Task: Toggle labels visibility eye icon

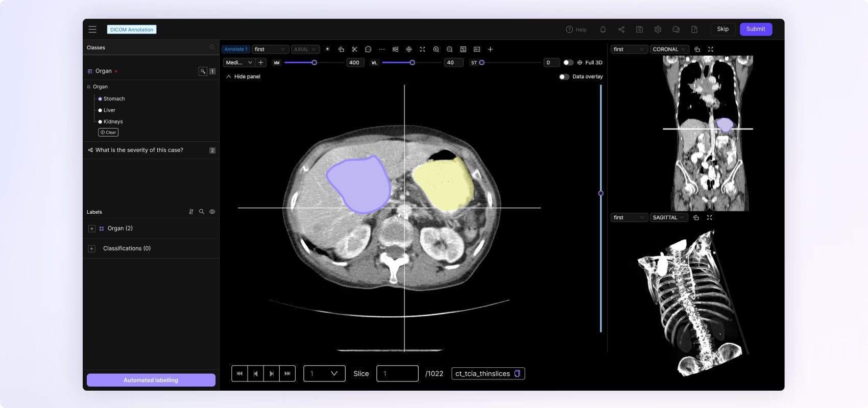Action: pyautogui.click(x=212, y=212)
